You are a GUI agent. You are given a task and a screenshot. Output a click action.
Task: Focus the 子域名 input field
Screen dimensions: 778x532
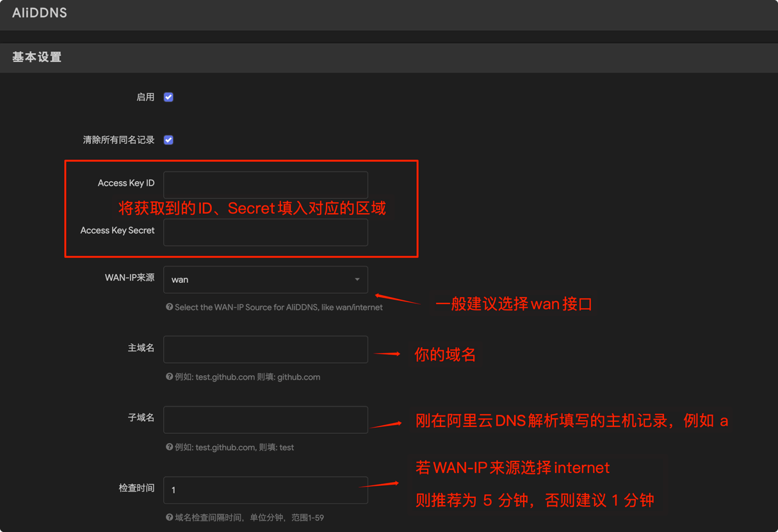pos(266,420)
